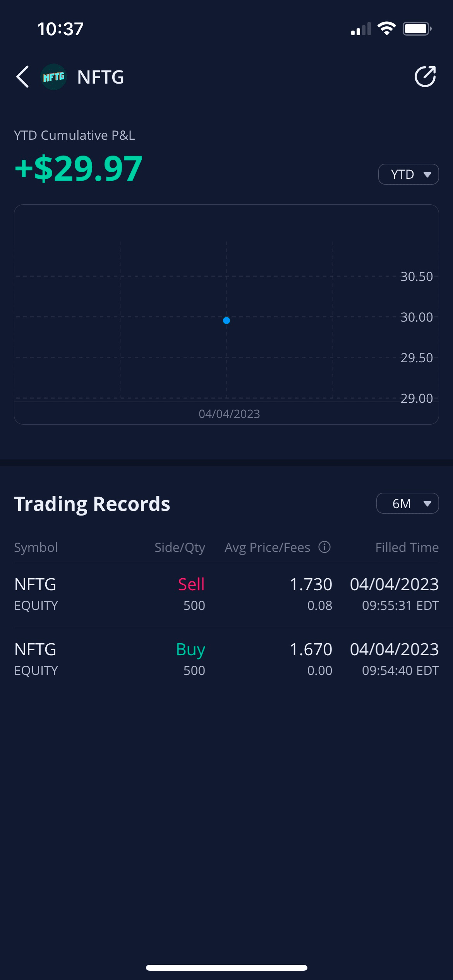Tap the Avg Price/Fees column header
Image resolution: width=453 pixels, height=980 pixels.
point(268,547)
